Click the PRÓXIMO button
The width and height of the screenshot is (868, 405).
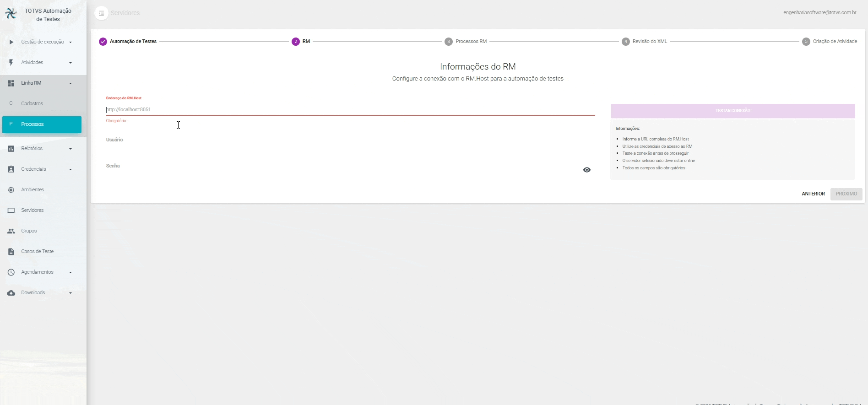click(846, 194)
